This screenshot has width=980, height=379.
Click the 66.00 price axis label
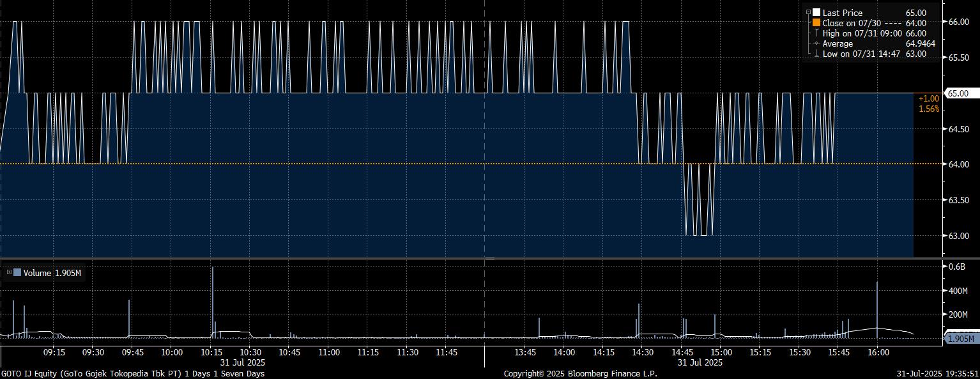[958, 22]
